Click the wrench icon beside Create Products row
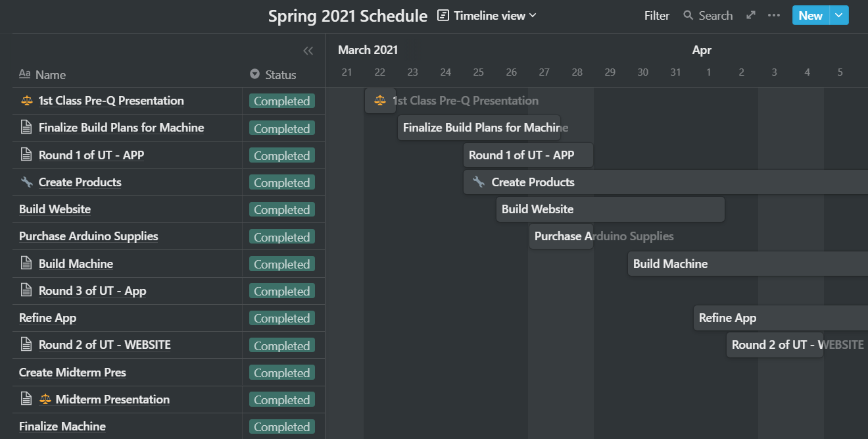 coord(26,182)
